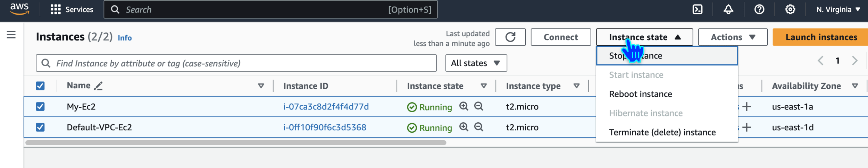Click the Default-VPC-Ec2 name cell
Viewport: 868px width, 168px height.
click(99, 127)
